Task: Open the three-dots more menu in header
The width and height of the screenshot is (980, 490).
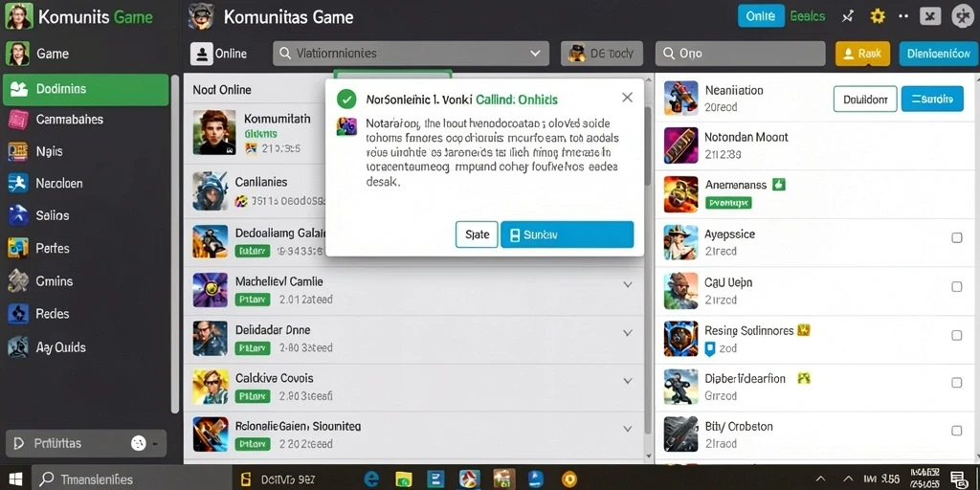Action: tap(903, 16)
